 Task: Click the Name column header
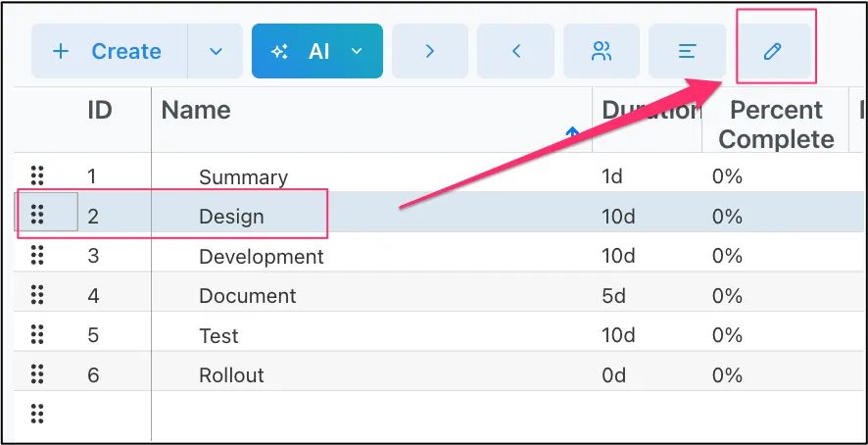point(196,111)
